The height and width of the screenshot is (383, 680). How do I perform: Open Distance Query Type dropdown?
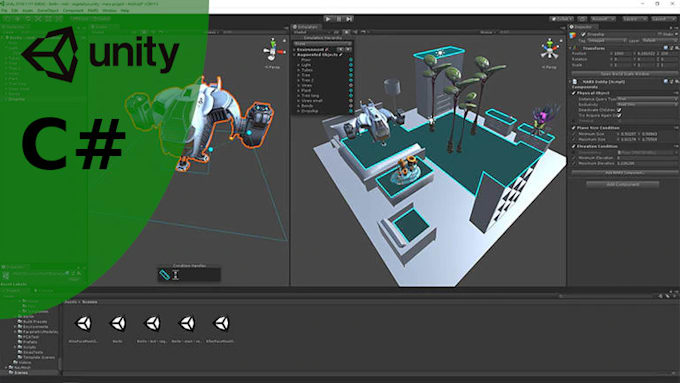click(647, 99)
